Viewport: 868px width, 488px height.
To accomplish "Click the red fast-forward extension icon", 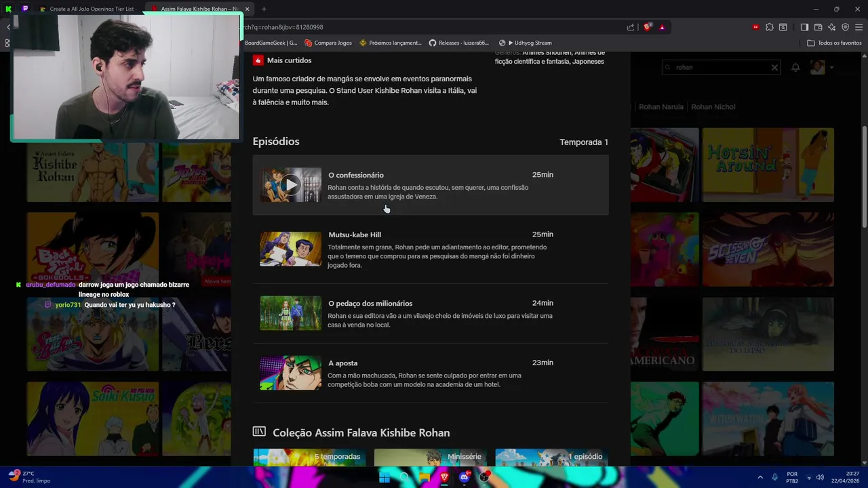I will coord(755,27).
